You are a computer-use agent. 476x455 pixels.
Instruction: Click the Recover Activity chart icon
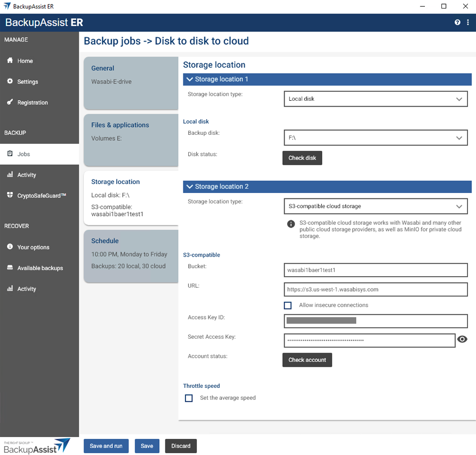[x=10, y=288]
